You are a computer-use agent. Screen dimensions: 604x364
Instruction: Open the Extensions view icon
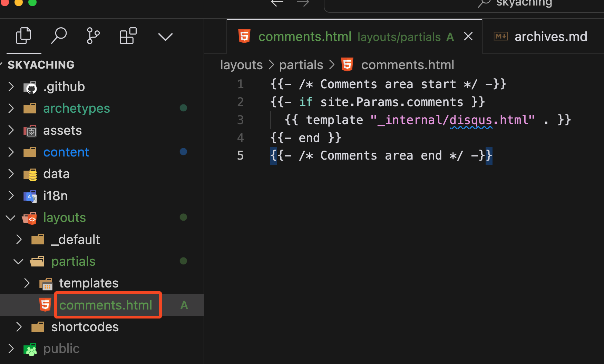pyautogui.click(x=128, y=36)
